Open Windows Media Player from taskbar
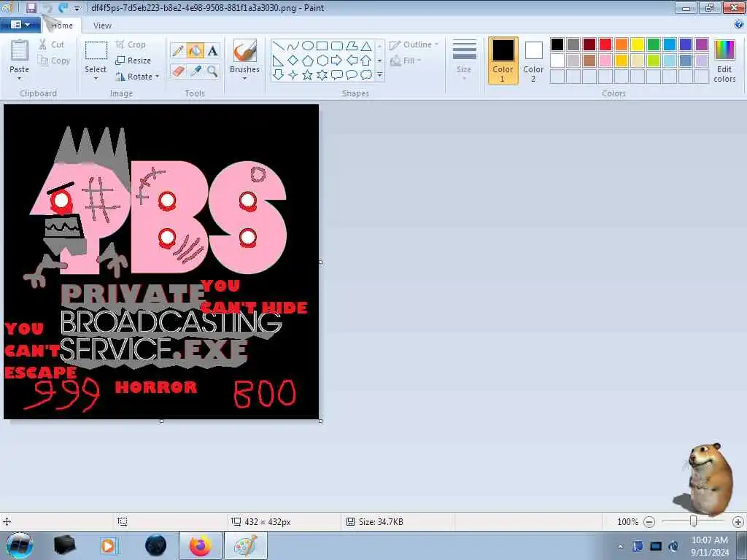 [x=108, y=545]
